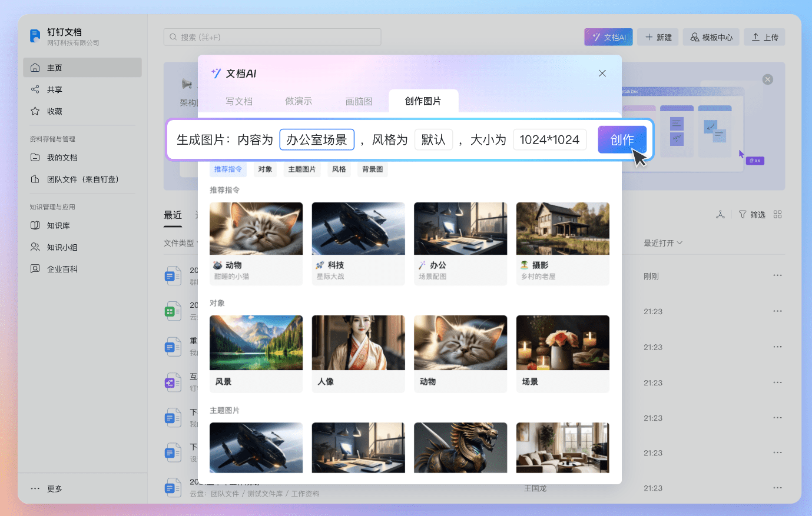Image resolution: width=812 pixels, height=516 pixels.
Task: Click 筛选 filter button
Action: pyautogui.click(x=752, y=215)
